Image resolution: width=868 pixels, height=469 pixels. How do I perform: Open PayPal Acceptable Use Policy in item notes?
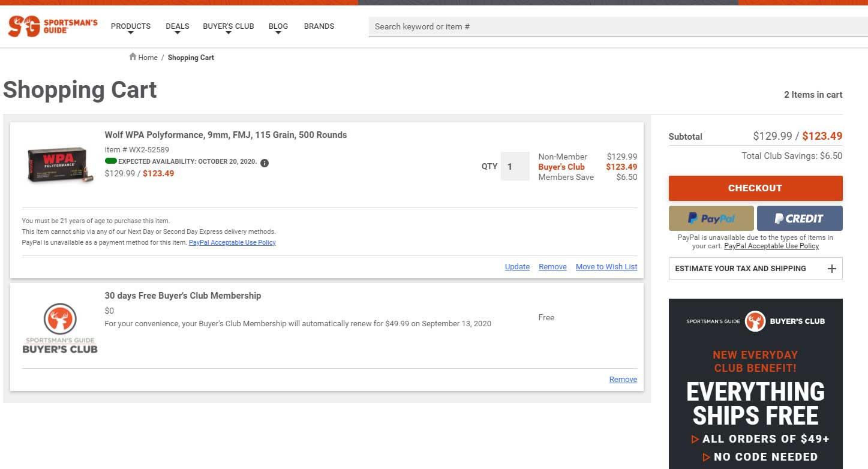[232, 243]
